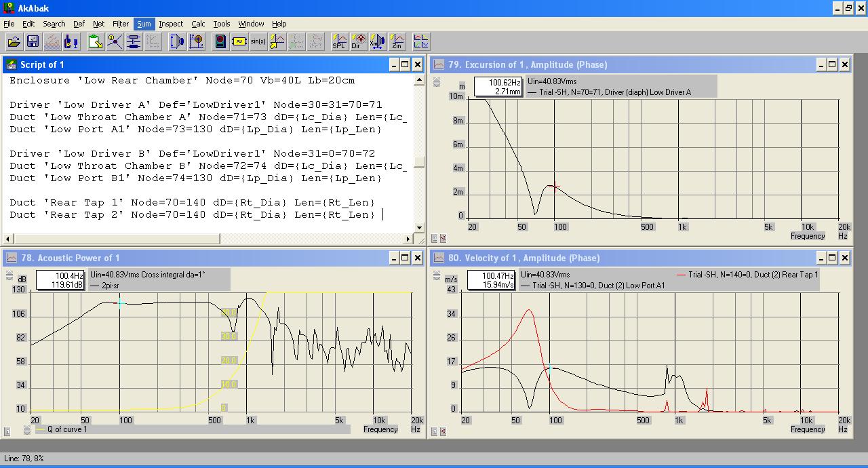
Task: Click the Low Port A1 legend entry
Action: click(593, 286)
